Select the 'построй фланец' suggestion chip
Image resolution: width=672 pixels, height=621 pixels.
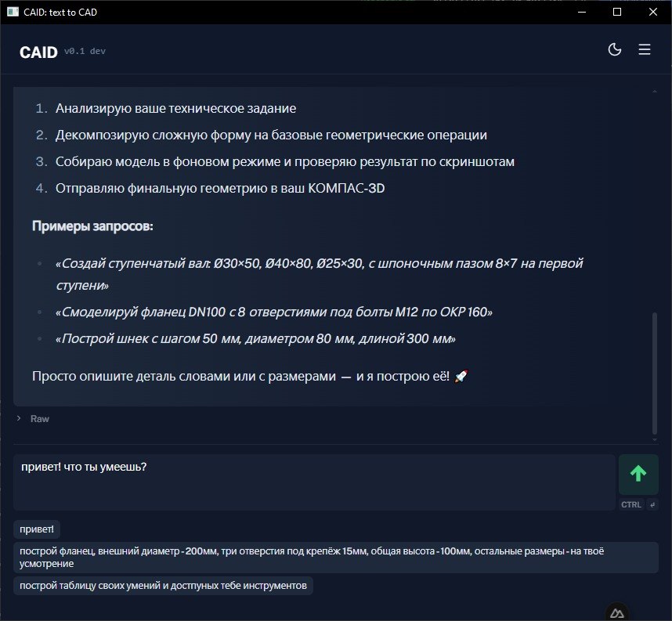(x=335, y=557)
